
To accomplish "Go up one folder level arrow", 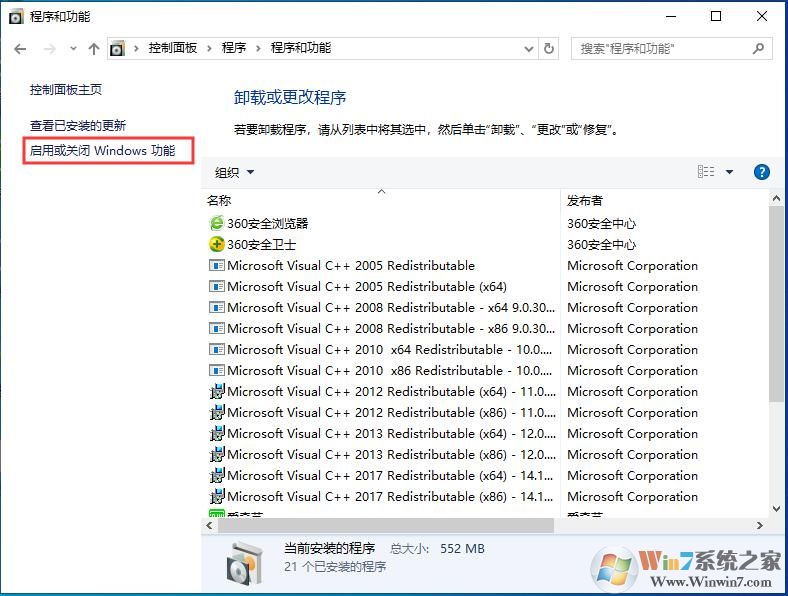I will tap(93, 49).
